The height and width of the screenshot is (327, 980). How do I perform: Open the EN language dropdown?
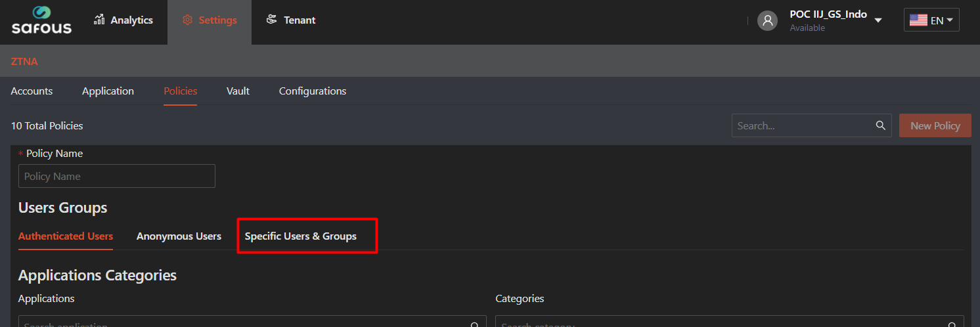click(x=931, y=20)
